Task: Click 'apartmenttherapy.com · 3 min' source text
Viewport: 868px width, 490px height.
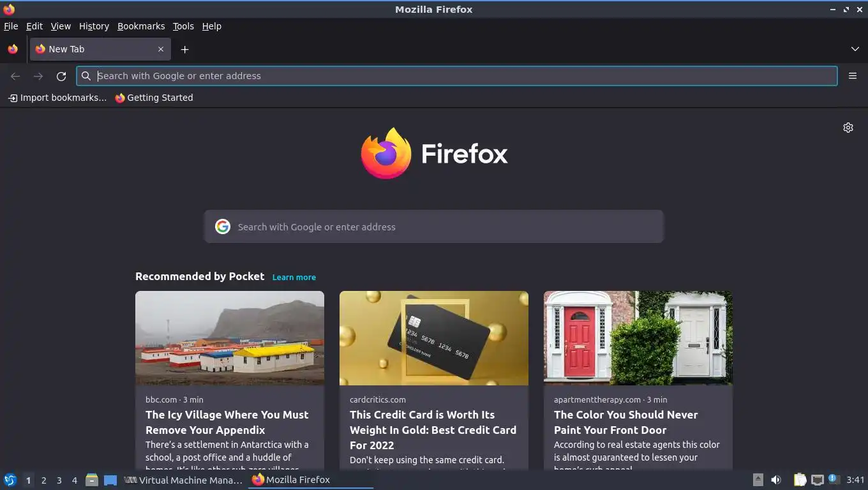Action: (611, 399)
